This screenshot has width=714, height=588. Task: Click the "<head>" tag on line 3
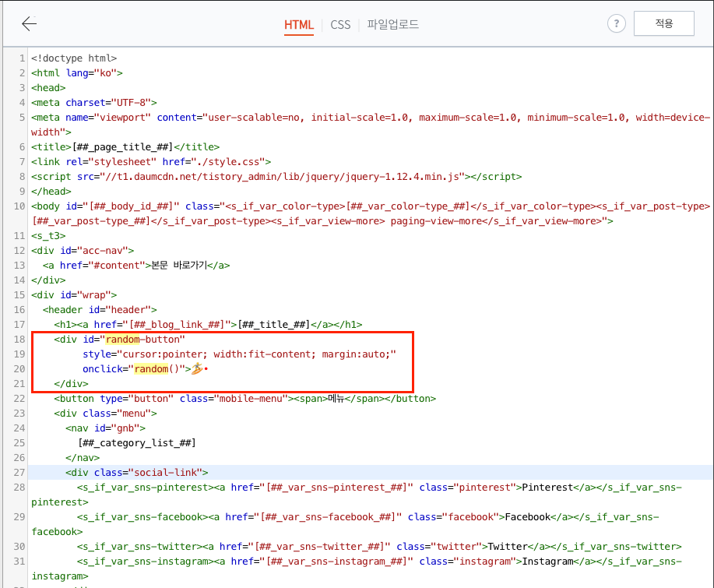tap(48, 88)
